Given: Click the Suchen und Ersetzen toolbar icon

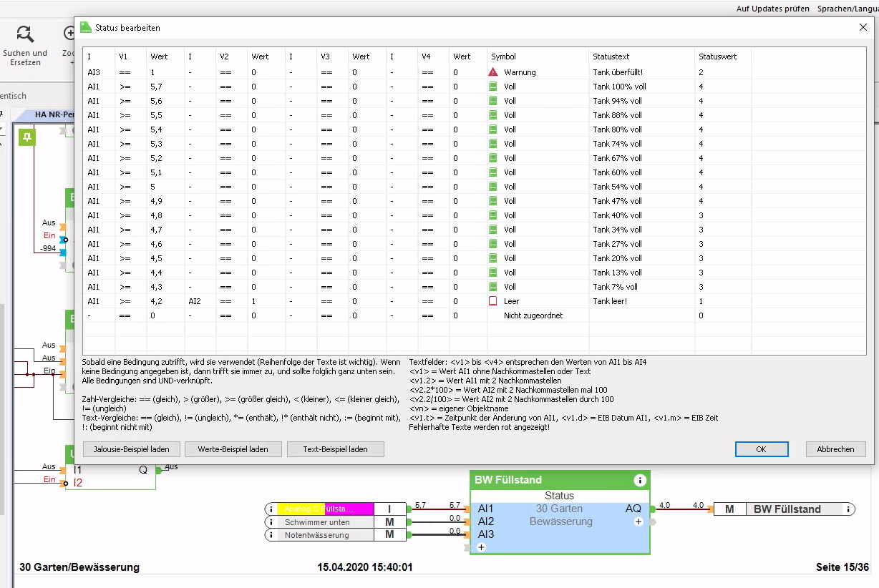Looking at the screenshot, I should (25, 34).
